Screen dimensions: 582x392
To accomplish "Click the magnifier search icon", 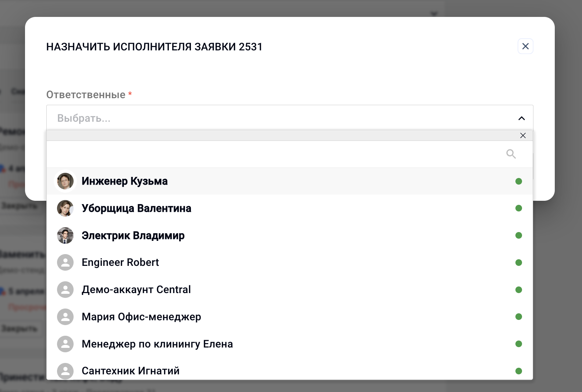I will coord(511,154).
